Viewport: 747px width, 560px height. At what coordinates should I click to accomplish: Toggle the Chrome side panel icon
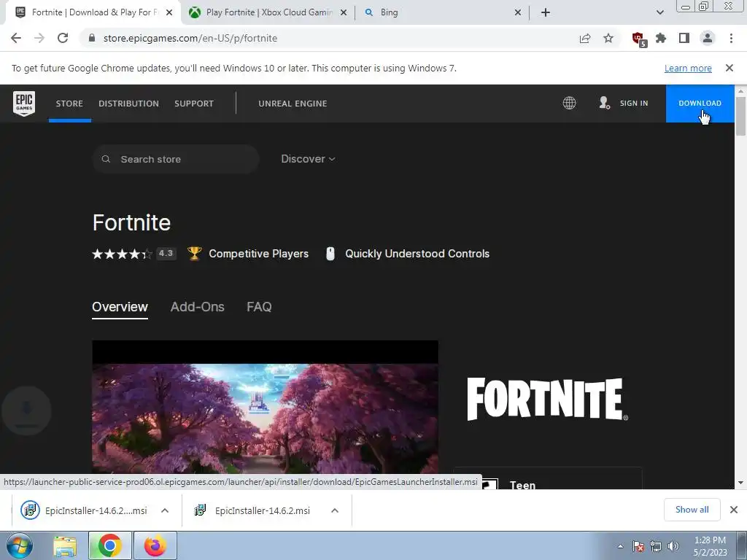(684, 38)
